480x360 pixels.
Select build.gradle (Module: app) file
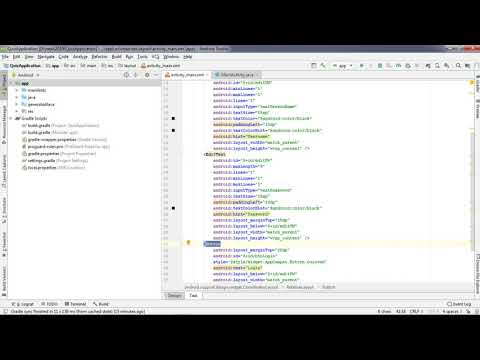tap(50, 133)
